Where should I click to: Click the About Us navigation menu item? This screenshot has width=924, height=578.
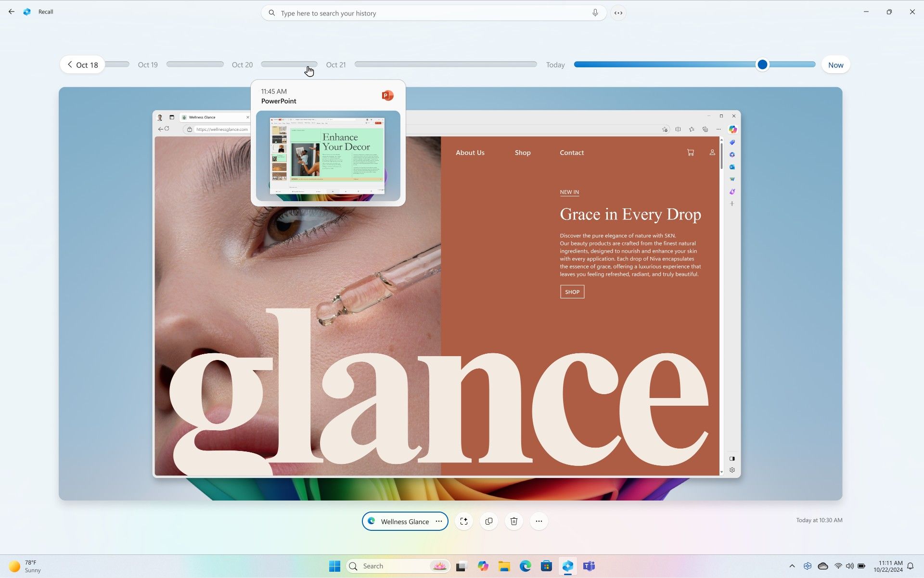click(x=470, y=153)
